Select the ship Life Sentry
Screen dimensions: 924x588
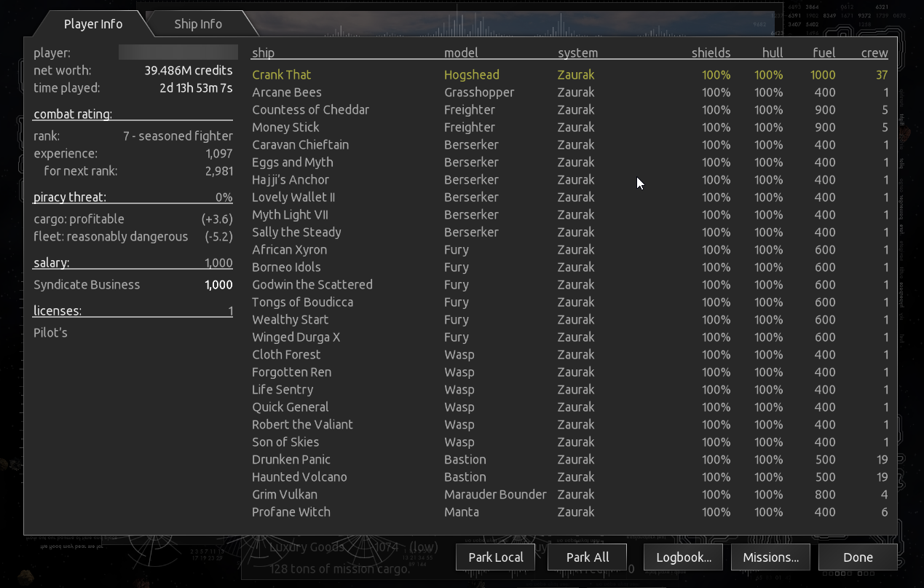[x=570, y=390]
